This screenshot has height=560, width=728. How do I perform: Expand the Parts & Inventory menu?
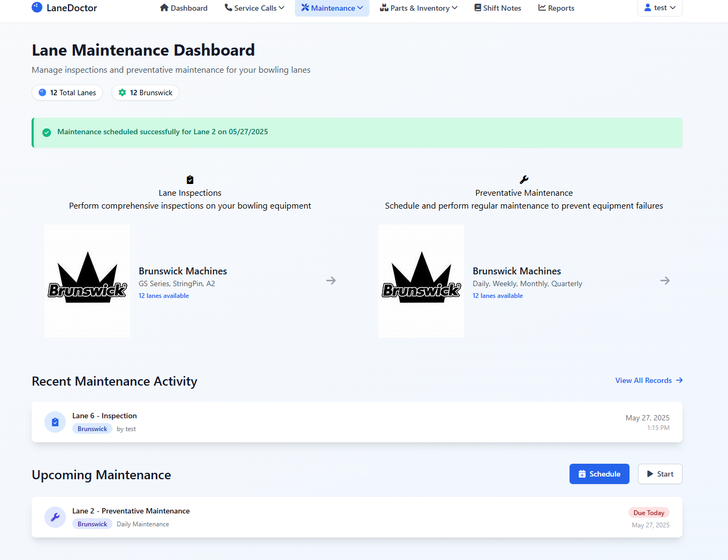click(x=419, y=8)
